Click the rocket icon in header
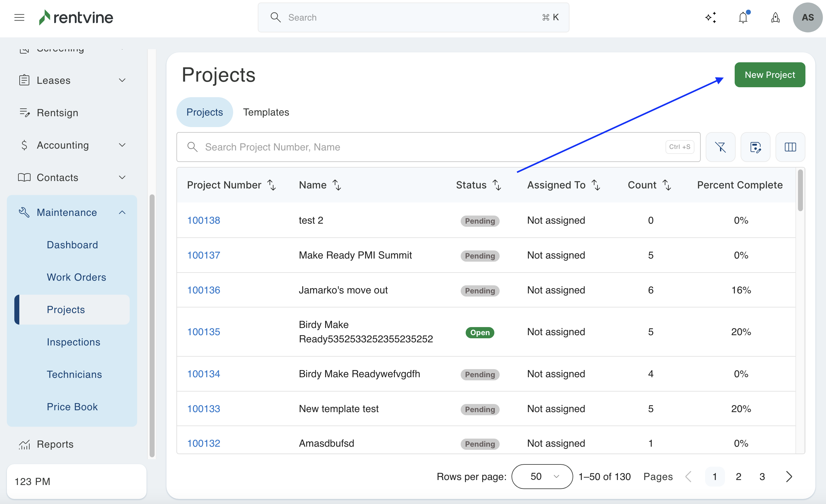The height and width of the screenshot is (504, 826). (775, 17)
